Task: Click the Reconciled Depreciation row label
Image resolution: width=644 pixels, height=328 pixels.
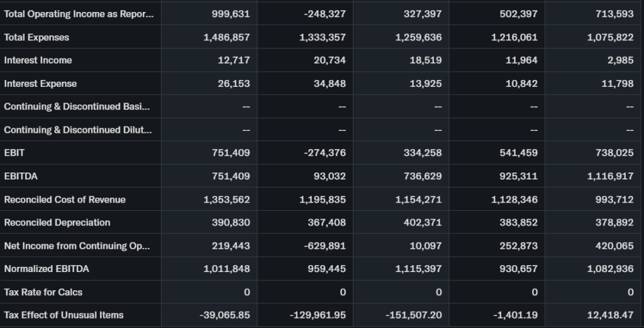Action: (x=57, y=222)
